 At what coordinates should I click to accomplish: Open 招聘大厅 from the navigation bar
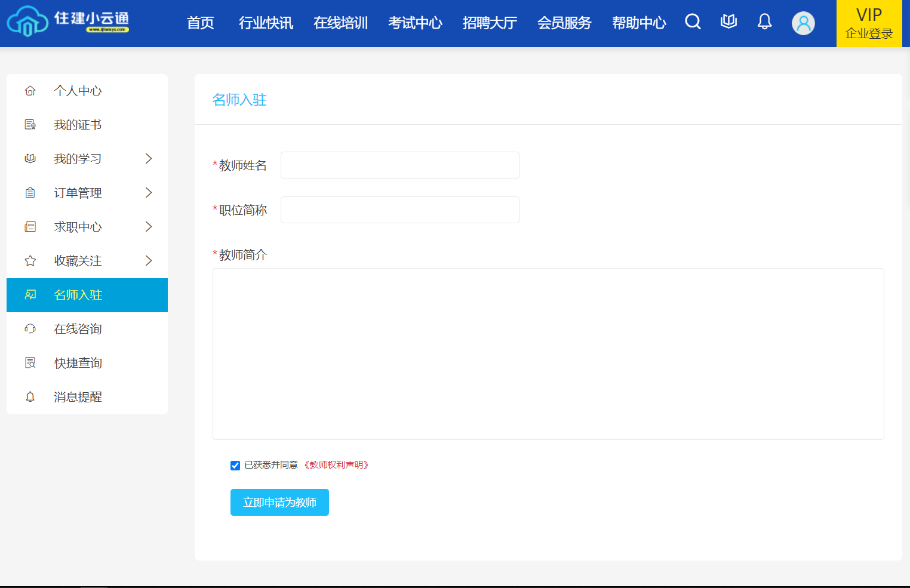(x=490, y=23)
